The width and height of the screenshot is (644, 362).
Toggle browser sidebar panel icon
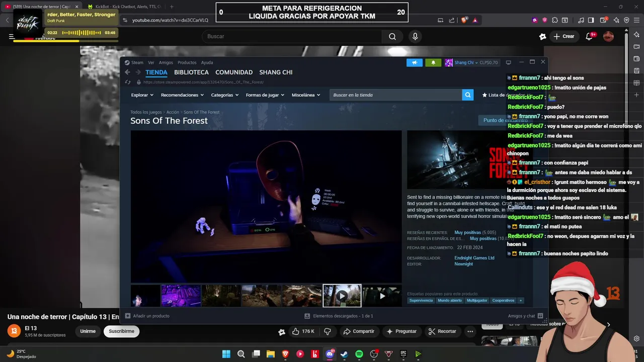pyautogui.click(x=591, y=20)
